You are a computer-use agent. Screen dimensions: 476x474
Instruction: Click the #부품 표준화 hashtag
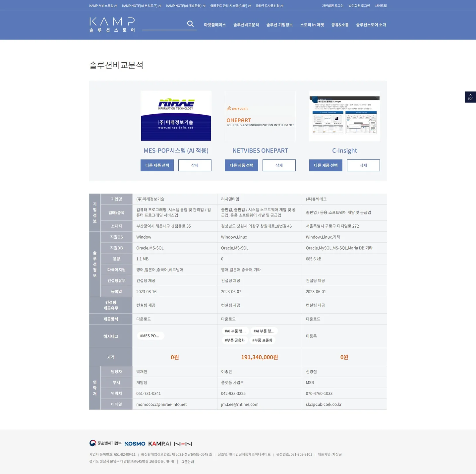tap(262, 340)
